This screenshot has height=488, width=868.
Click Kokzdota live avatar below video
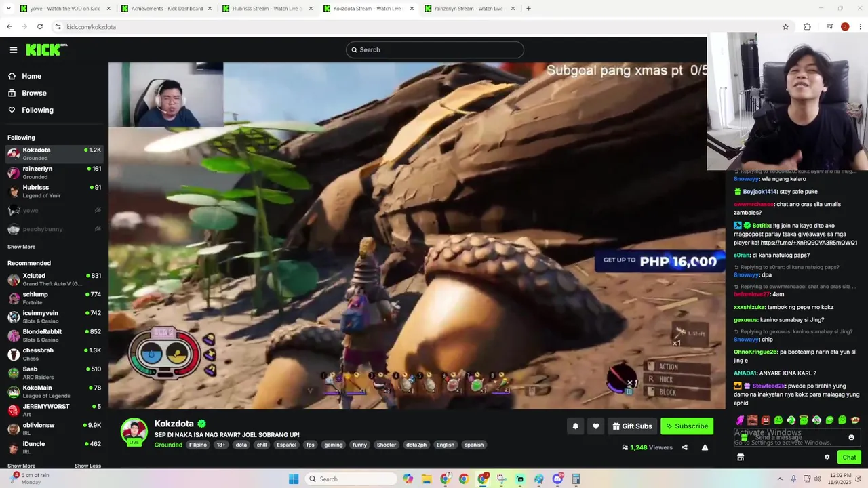coord(134,432)
